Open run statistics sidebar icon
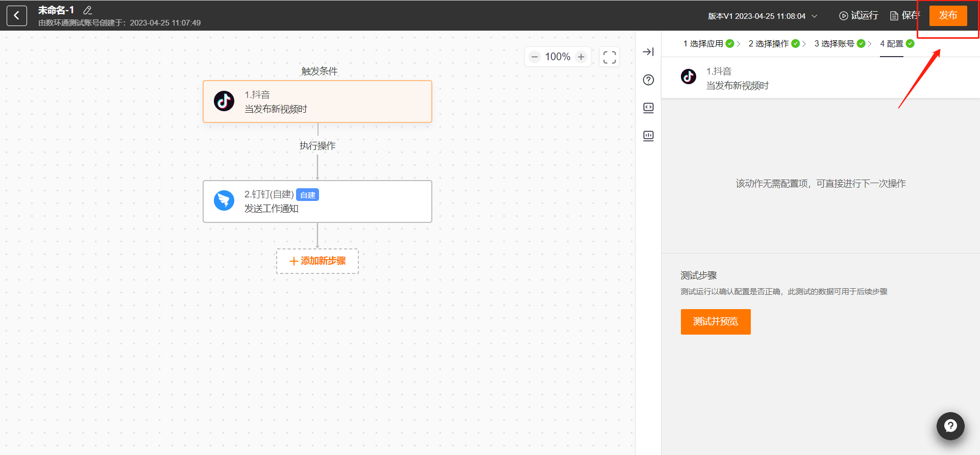Image resolution: width=980 pixels, height=455 pixels. click(x=648, y=136)
